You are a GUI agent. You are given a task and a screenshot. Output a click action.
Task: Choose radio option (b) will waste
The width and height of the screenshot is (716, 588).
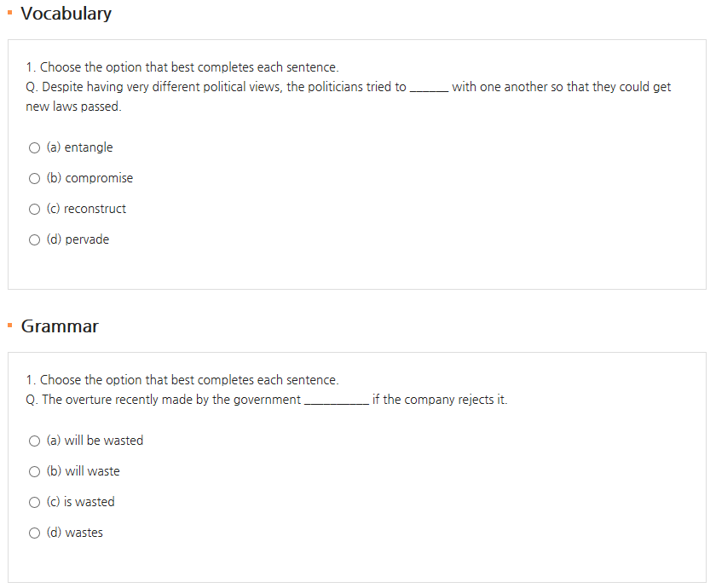pyautogui.click(x=34, y=471)
